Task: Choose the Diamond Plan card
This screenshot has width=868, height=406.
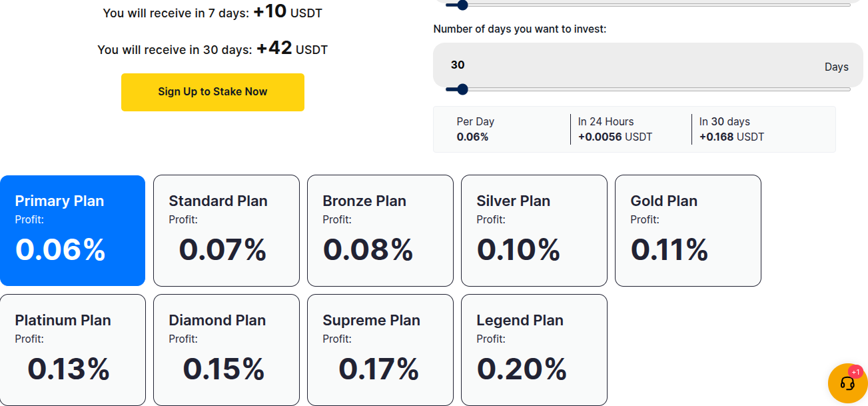Action: [x=226, y=350]
